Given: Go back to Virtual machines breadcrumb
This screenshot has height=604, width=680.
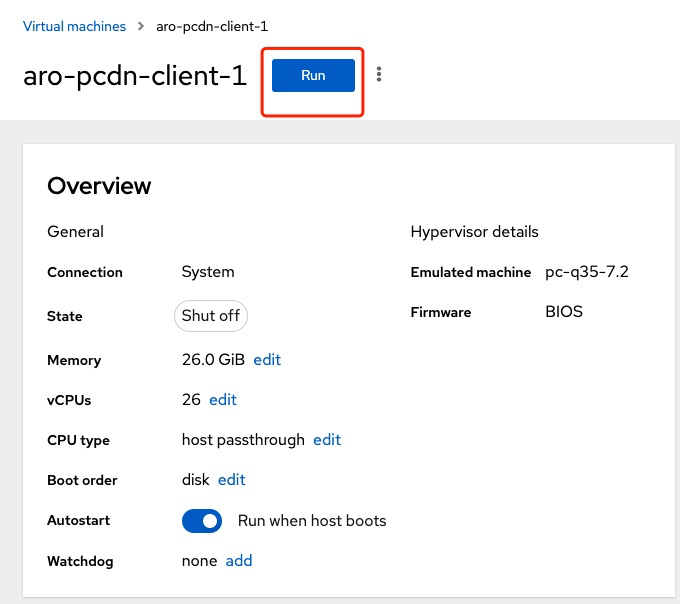Looking at the screenshot, I should [x=75, y=26].
